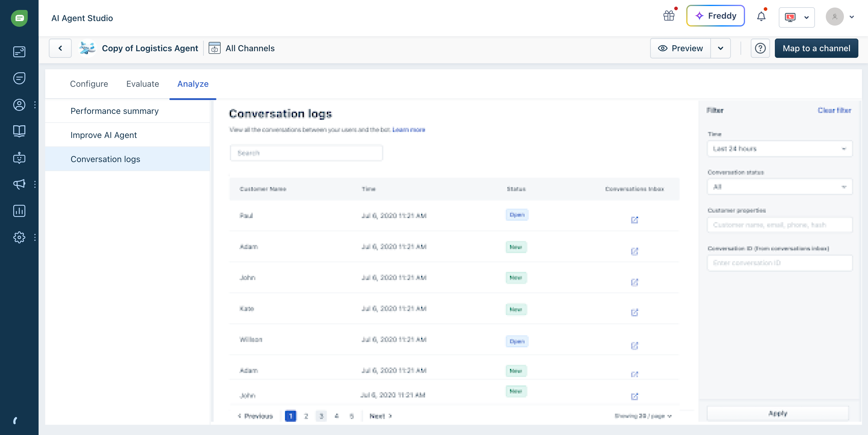Open the help question mark icon
The height and width of the screenshot is (435, 868).
760,49
